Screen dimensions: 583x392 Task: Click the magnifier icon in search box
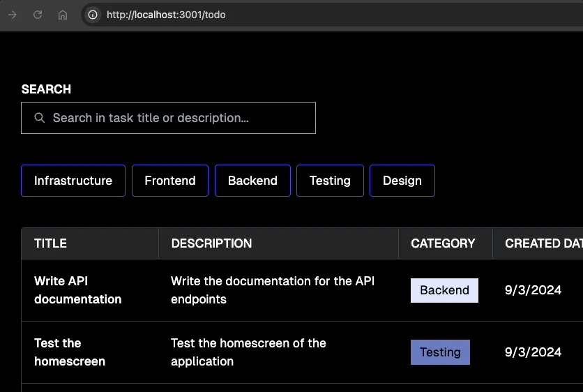click(x=40, y=118)
